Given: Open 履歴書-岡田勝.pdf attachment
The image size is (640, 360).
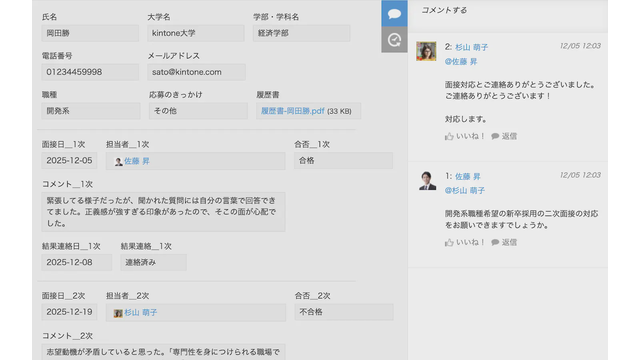Looking at the screenshot, I should click(293, 111).
